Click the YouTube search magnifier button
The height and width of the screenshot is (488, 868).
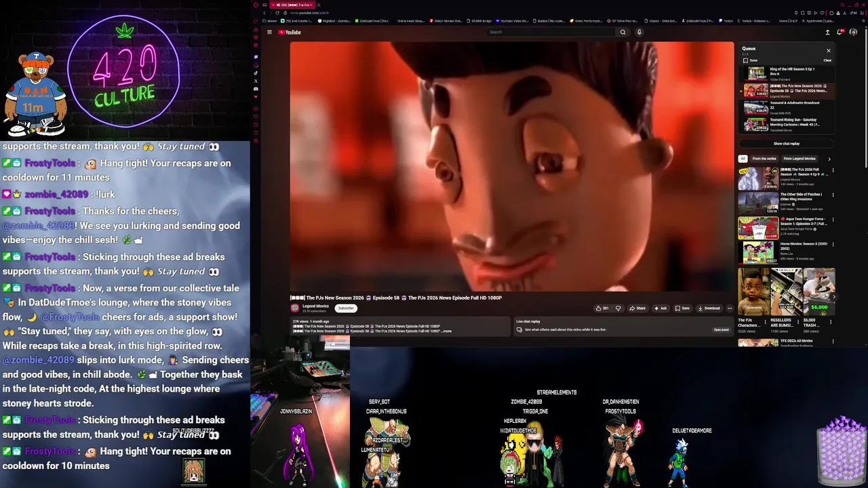[x=623, y=32]
